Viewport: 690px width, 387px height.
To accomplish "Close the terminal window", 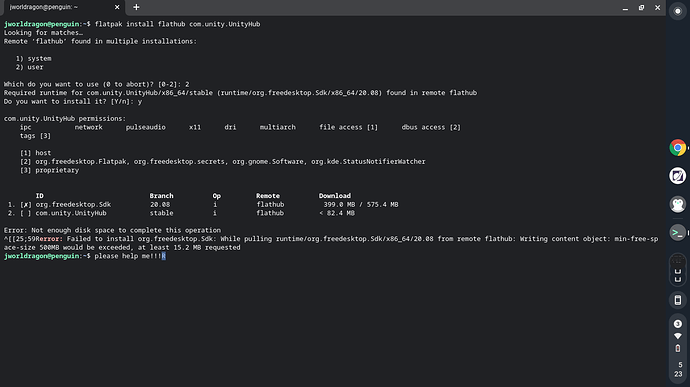I will [x=657, y=7].
